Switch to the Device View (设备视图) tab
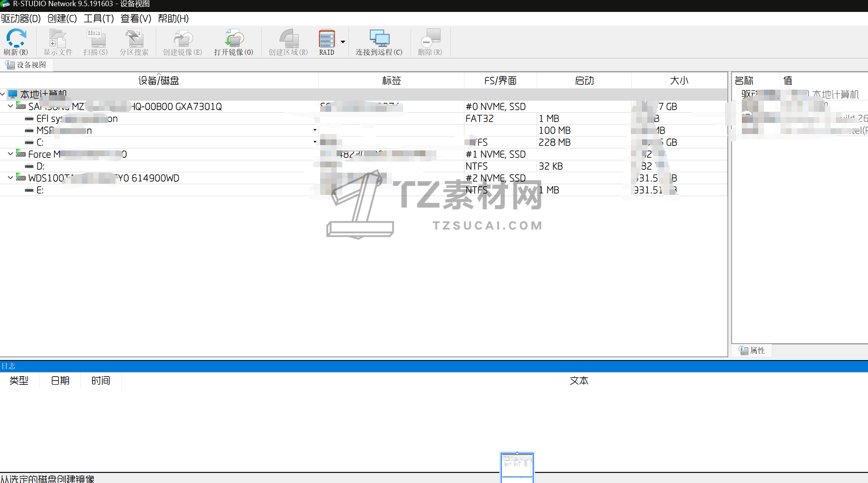Image resolution: width=868 pixels, height=483 pixels. [27, 65]
